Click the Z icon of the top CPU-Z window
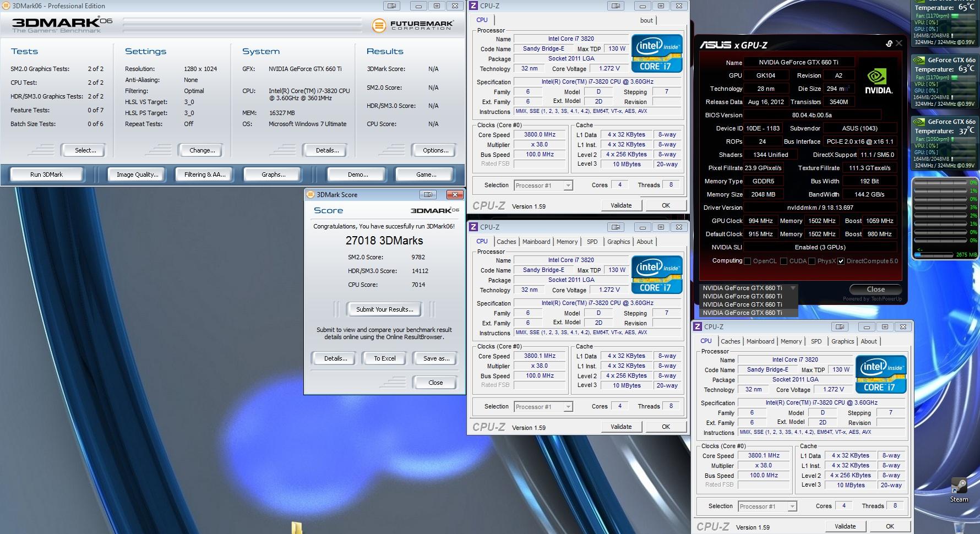The width and height of the screenshot is (980, 534). (x=473, y=6)
